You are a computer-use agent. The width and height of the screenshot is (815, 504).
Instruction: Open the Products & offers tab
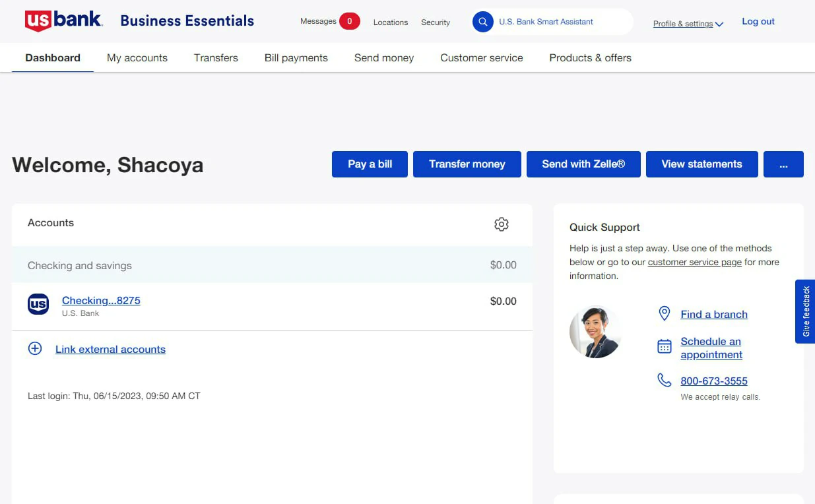coord(591,58)
